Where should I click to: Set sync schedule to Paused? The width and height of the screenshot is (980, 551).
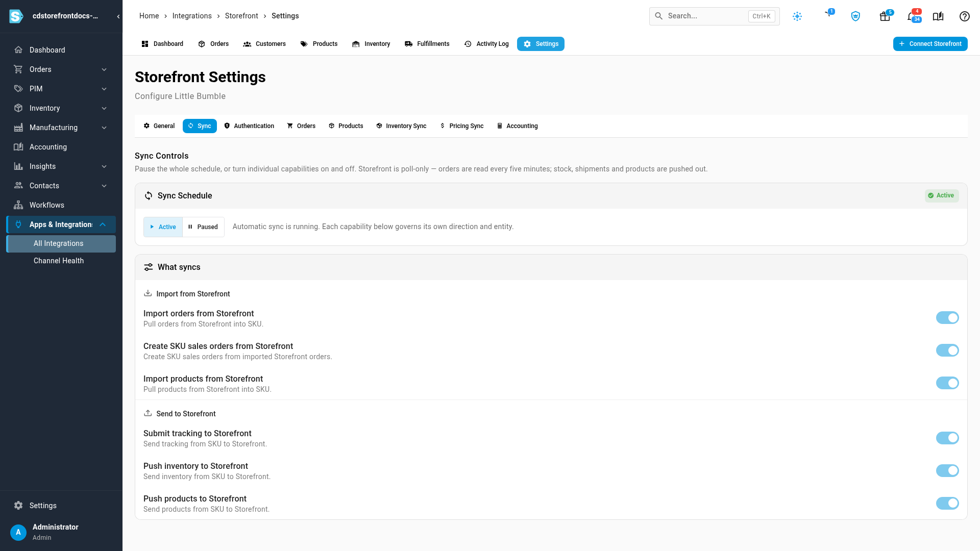(x=203, y=227)
